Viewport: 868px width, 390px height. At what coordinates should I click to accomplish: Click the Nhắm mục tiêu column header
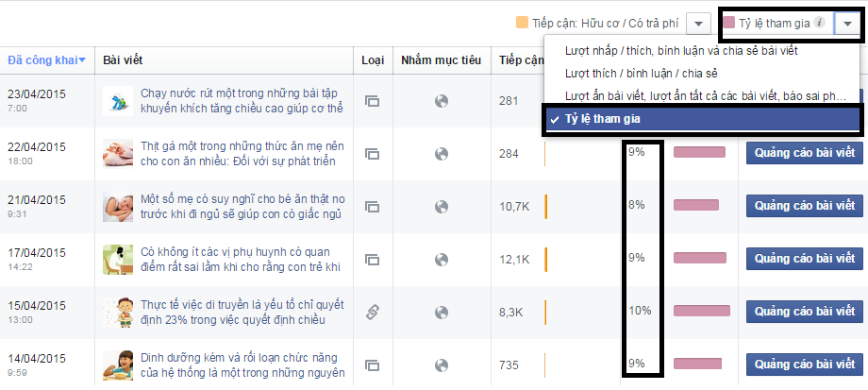tap(442, 60)
